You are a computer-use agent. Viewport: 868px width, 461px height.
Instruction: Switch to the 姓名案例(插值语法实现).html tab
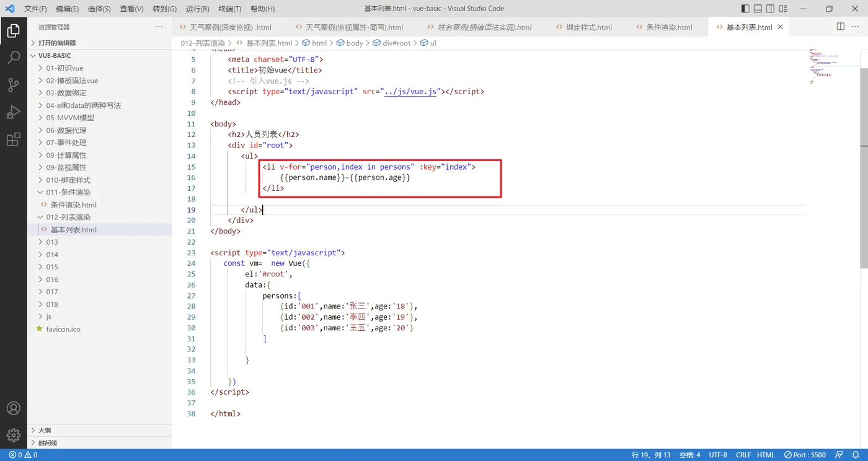coord(484,27)
